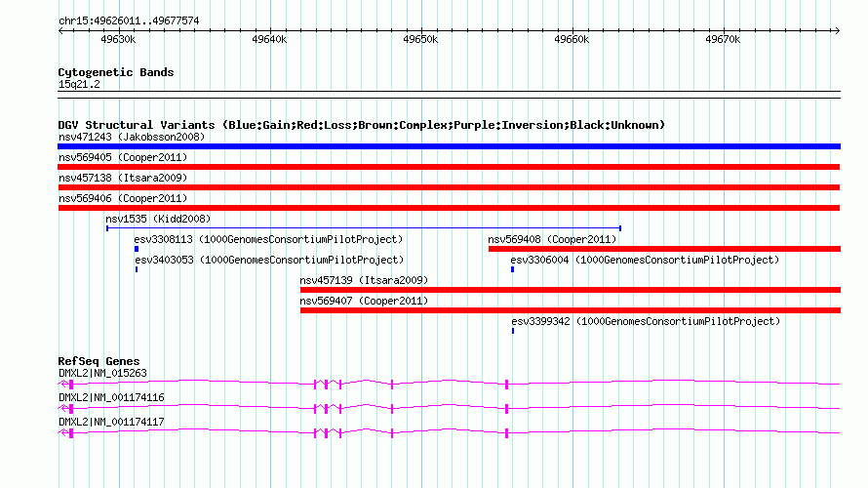Open the nsv569407 (Cooper2011) label

click(364, 301)
